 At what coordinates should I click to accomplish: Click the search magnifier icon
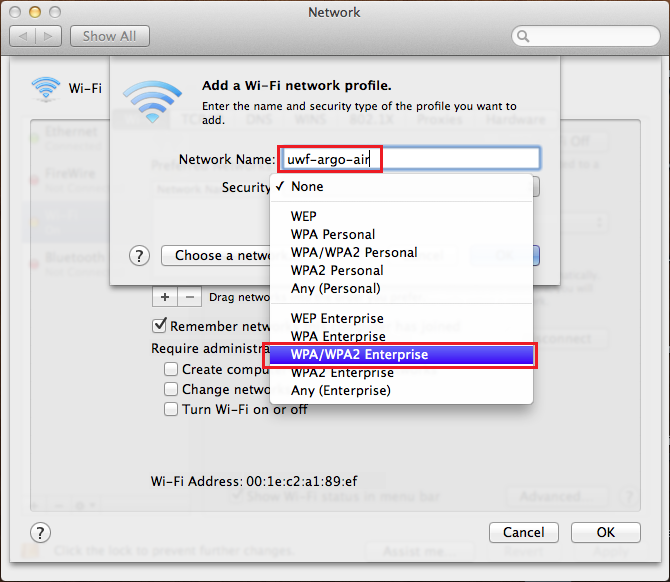(x=523, y=36)
